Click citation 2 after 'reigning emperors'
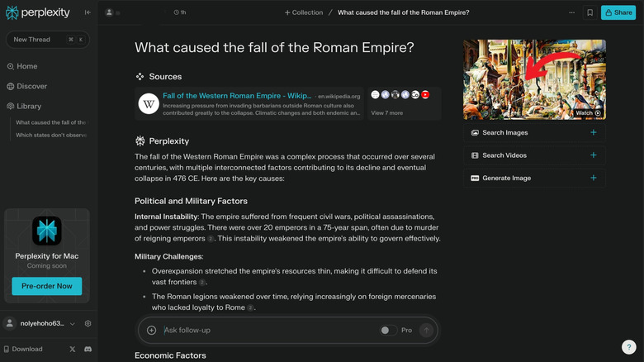The height and width of the screenshot is (362, 644). (211, 239)
